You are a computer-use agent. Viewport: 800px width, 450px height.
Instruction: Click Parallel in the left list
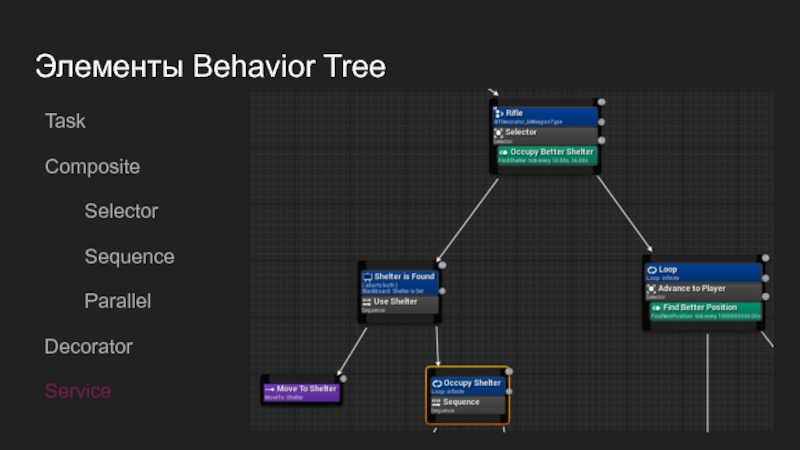pos(117,301)
